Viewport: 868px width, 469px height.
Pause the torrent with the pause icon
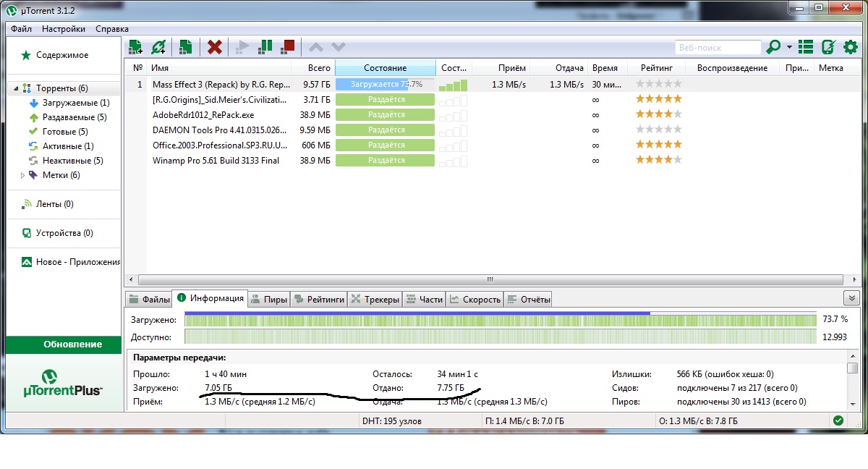(x=265, y=47)
